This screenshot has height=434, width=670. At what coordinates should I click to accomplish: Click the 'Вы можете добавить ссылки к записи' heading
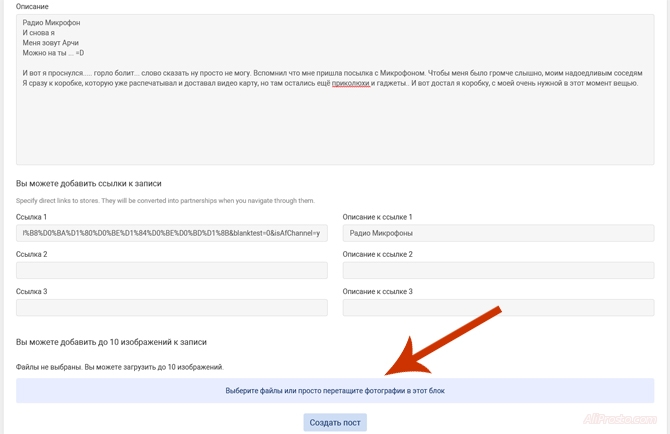[x=88, y=184]
